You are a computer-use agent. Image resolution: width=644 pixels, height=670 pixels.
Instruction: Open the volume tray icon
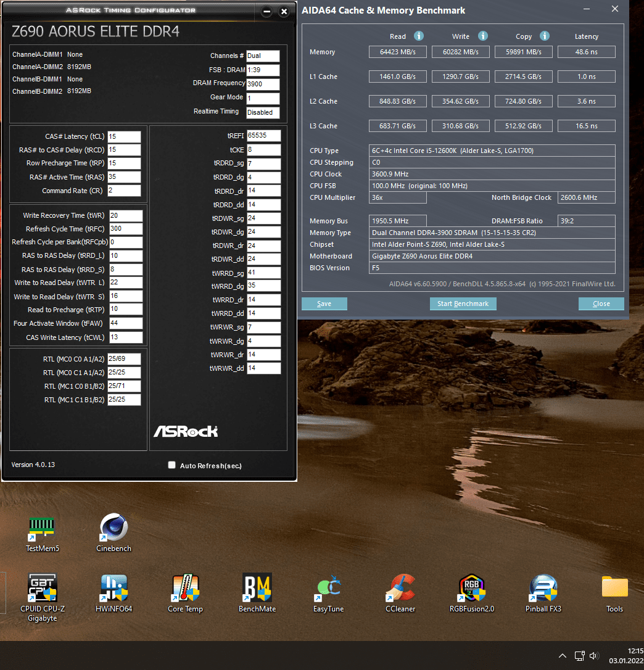click(x=594, y=655)
